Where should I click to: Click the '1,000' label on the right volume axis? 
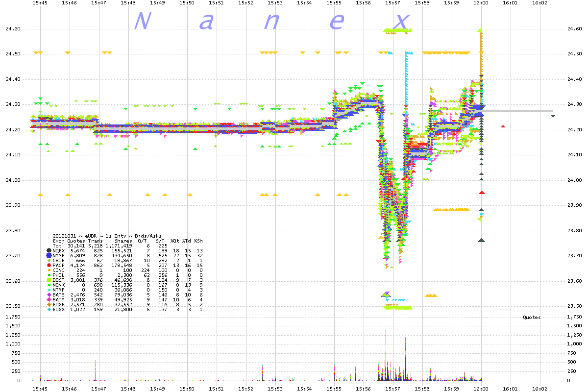tap(574, 344)
